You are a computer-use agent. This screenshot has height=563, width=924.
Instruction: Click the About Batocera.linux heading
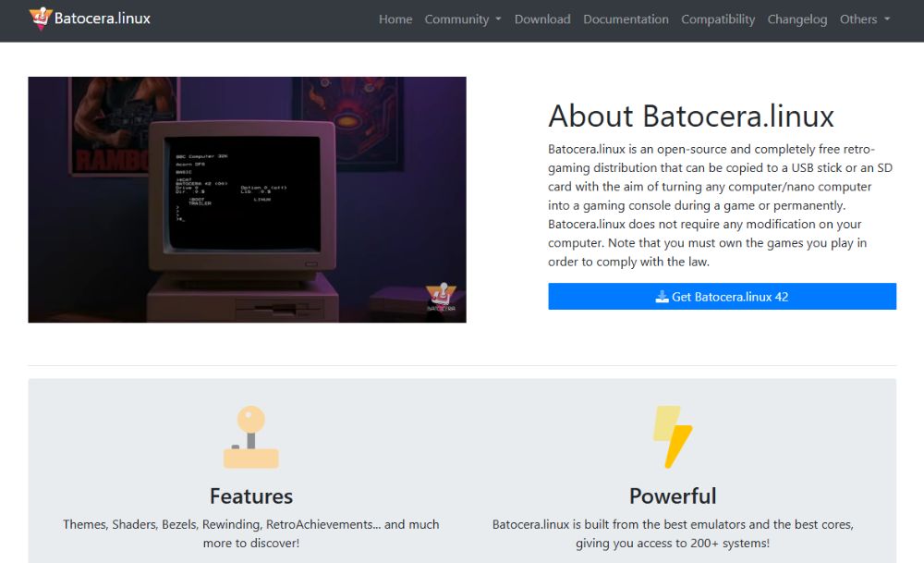click(690, 116)
